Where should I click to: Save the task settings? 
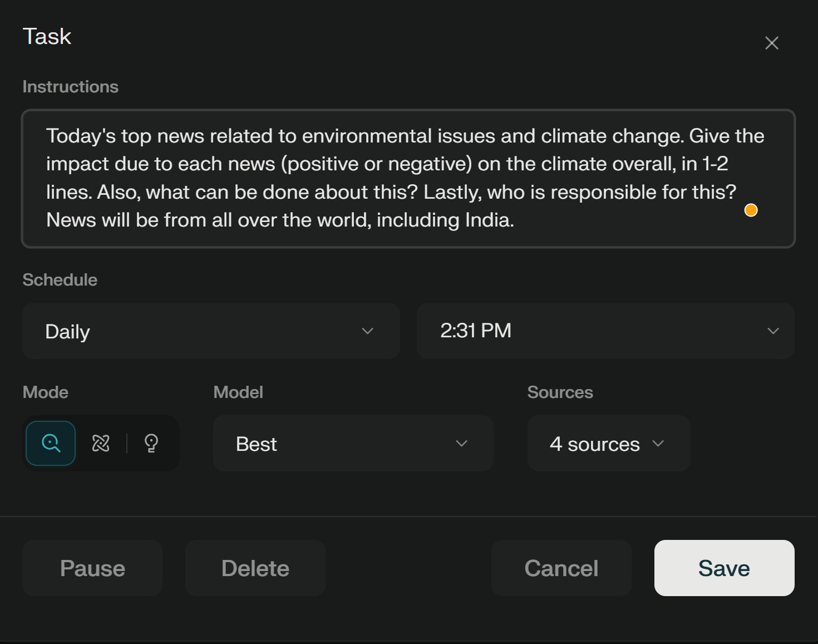[x=724, y=568]
